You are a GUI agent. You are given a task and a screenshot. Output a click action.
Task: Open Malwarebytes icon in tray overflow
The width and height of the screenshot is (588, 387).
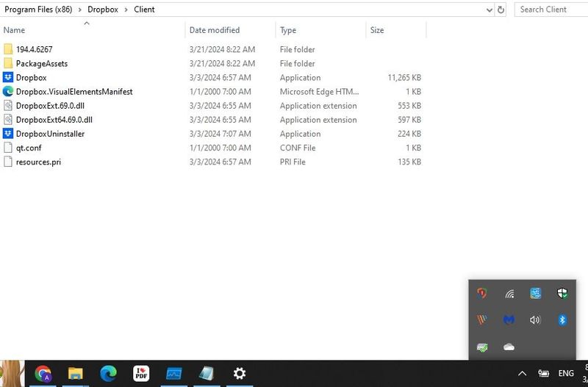click(509, 320)
